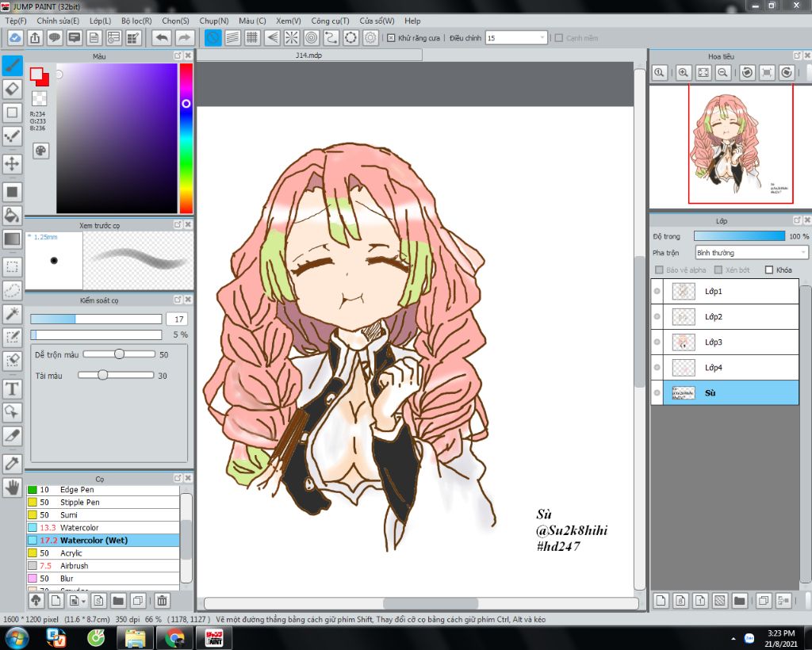The width and height of the screenshot is (812, 650).
Task: Open the Tệp(F) menu
Action: coord(16,21)
